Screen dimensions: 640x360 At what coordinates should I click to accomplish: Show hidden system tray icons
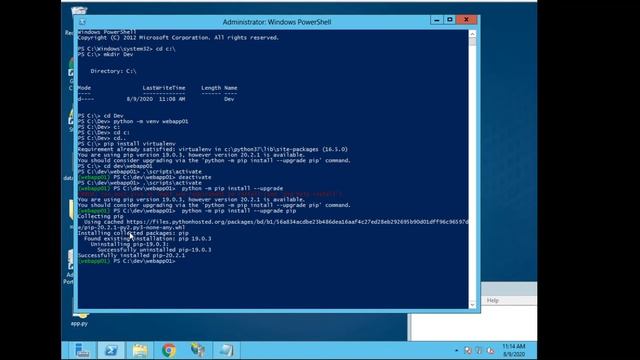[456, 350]
